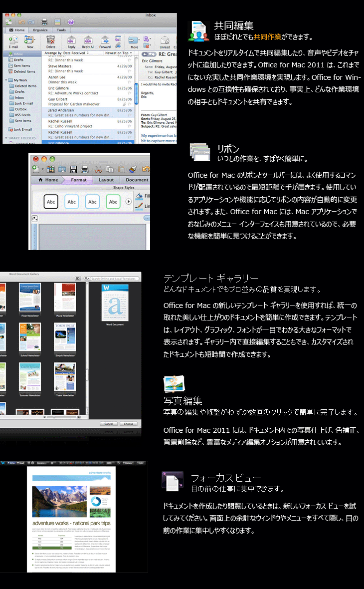
Task: Click the My Day calendar icon in Outlook toolbar
Action: pos(57,22)
